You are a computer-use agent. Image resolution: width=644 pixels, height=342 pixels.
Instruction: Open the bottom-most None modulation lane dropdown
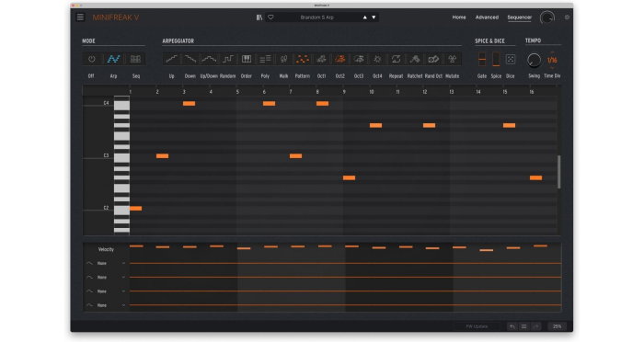tap(111, 305)
